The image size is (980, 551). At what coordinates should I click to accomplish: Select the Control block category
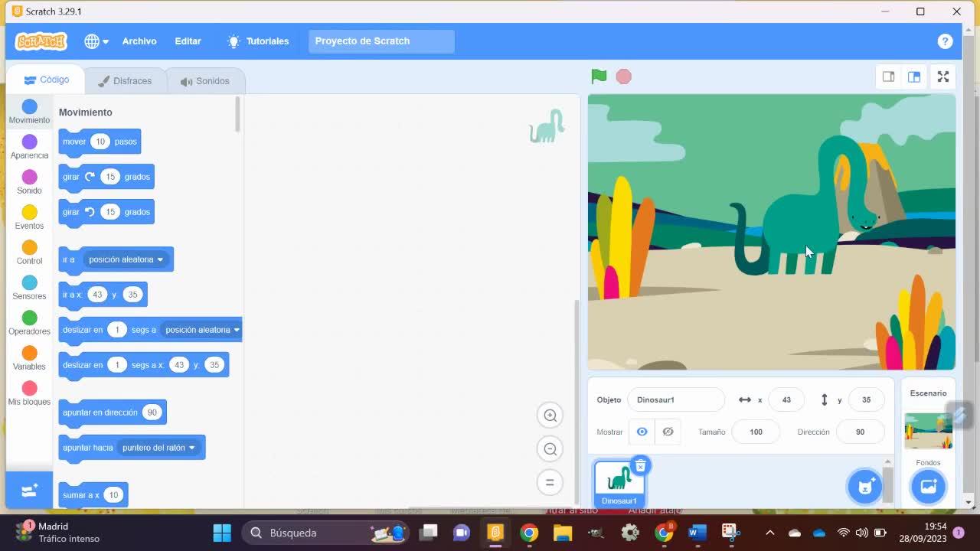click(29, 252)
